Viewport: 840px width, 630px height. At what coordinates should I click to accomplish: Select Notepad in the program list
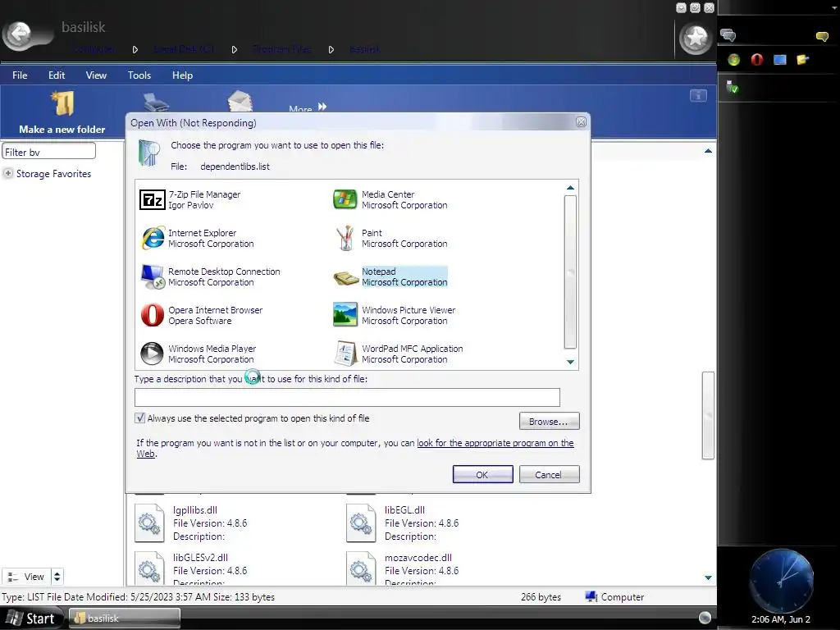[x=390, y=277]
